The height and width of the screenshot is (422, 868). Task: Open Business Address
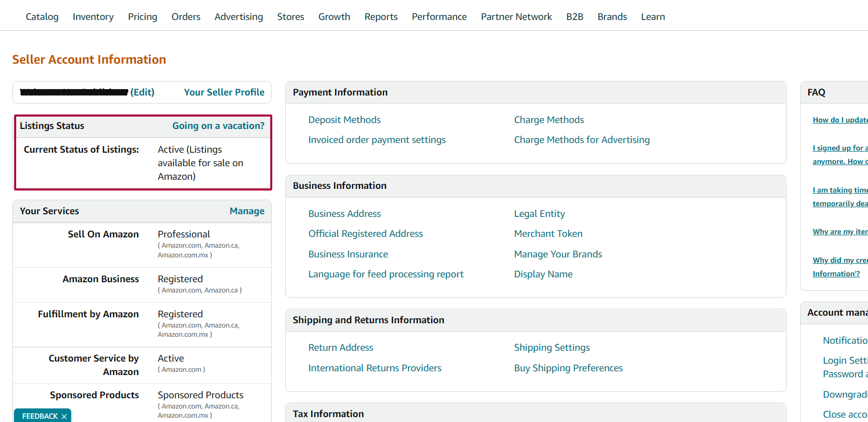(345, 214)
